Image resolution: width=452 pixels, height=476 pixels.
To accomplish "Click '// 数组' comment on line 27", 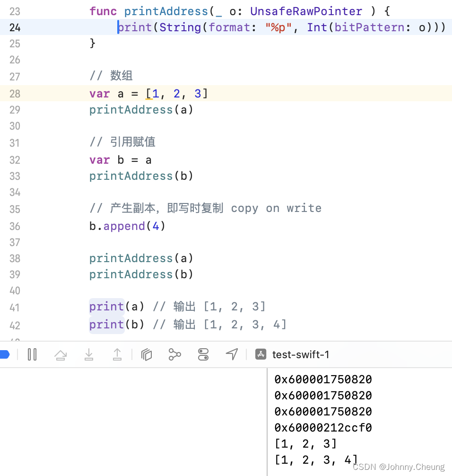I will 111,76.
